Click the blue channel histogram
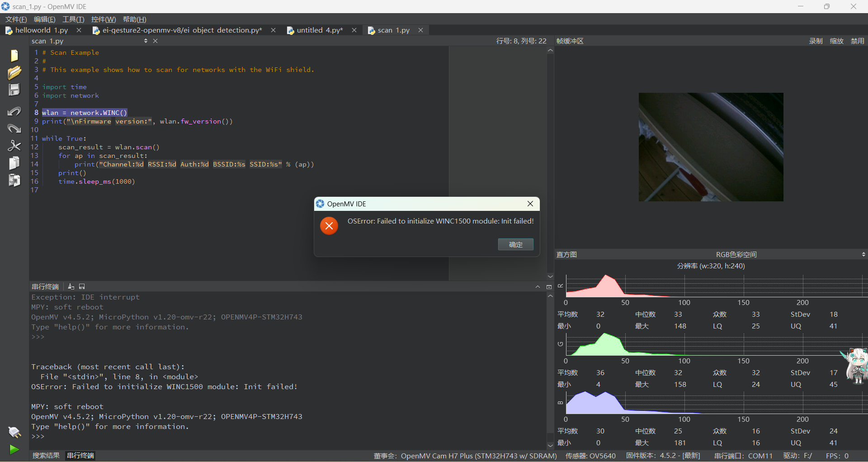Image resolution: width=868 pixels, height=462 pixels. pyautogui.click(x=716, y=402)
